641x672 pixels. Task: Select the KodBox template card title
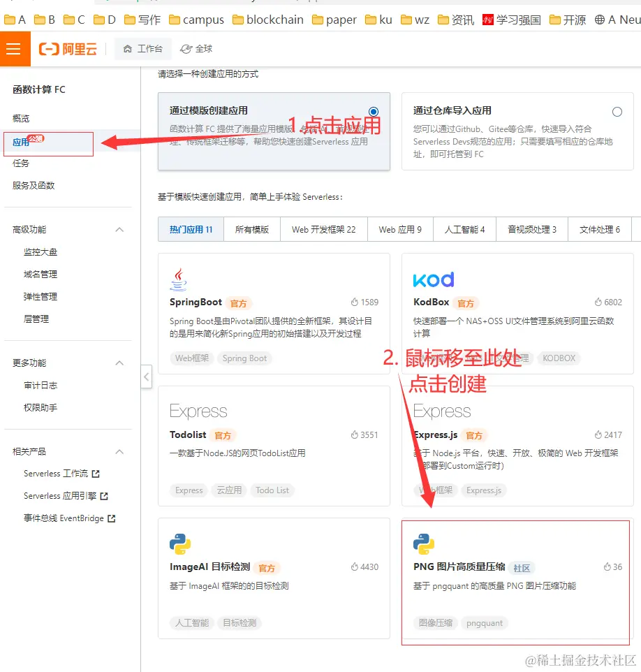tap(431, 302)
